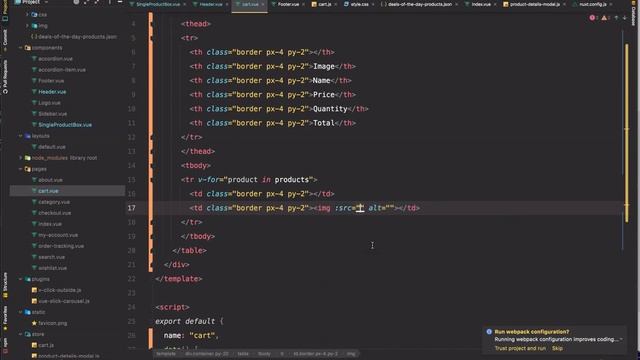
Task: Switch to Header.vue editor tab
Action: click(211, 4)
